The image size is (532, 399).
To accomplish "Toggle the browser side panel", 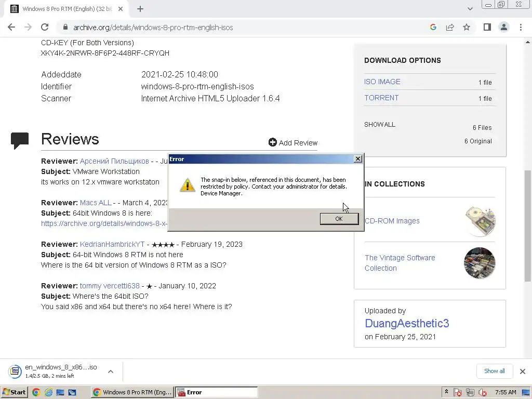I will click(x=487, y=27).
